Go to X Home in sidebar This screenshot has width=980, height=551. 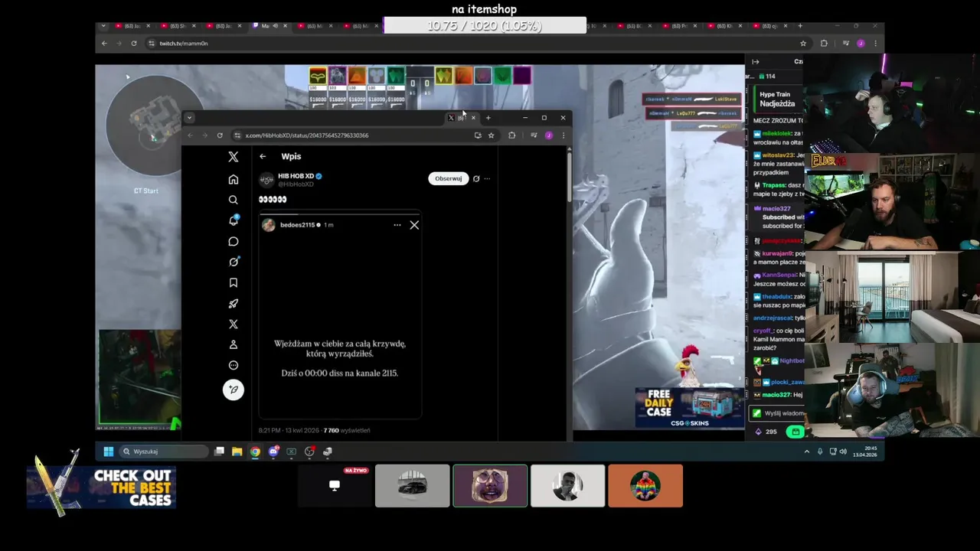click(x=234, y=179)
